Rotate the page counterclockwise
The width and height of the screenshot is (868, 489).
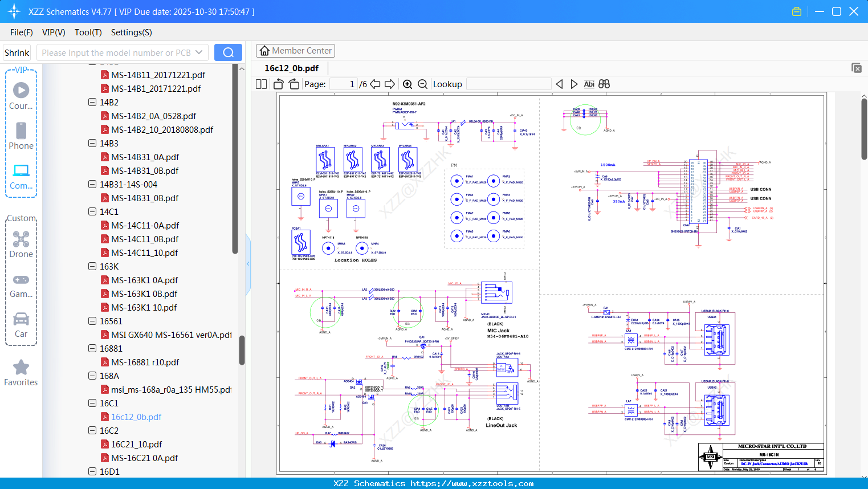[x=279, y=84]
